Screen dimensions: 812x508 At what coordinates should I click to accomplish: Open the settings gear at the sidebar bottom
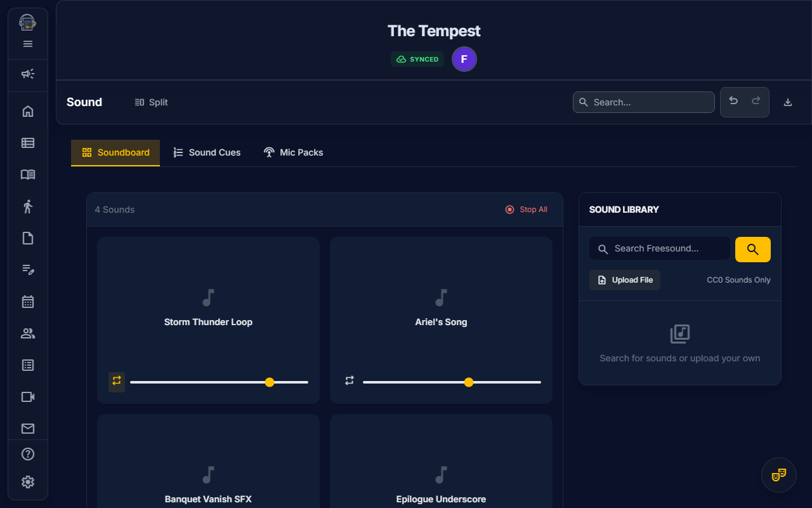pyautogui.click(x=28, y=482)
